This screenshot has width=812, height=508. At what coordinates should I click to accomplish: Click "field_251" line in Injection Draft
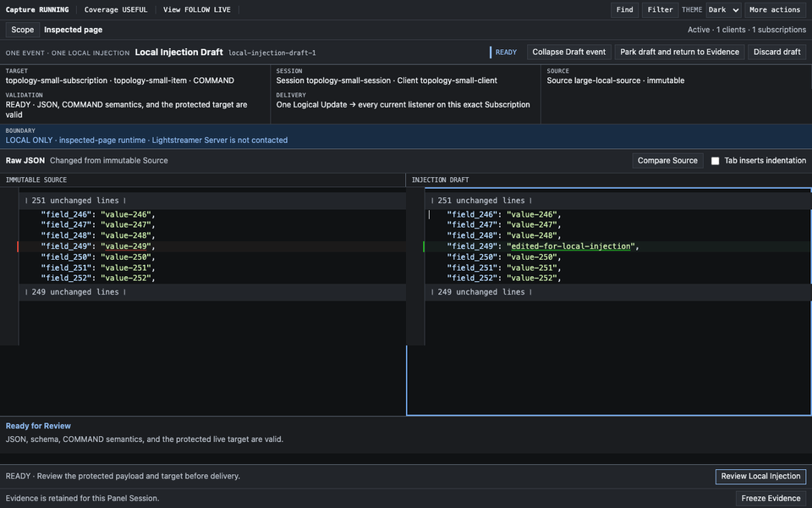[504, 268]
